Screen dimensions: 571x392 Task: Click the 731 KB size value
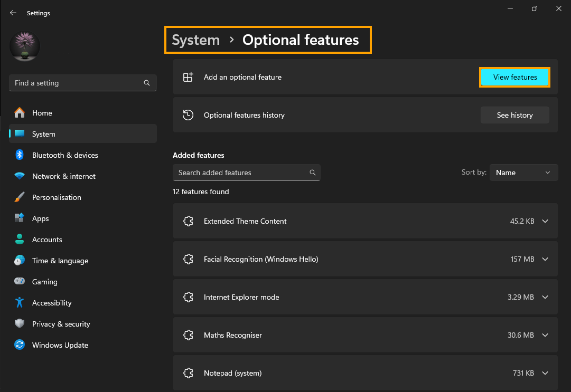click(x=523, y=373)
